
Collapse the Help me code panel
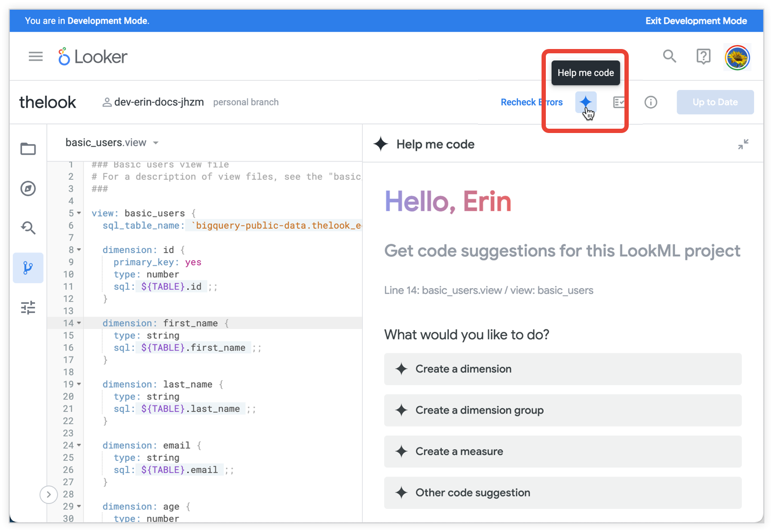click(743, 144)
